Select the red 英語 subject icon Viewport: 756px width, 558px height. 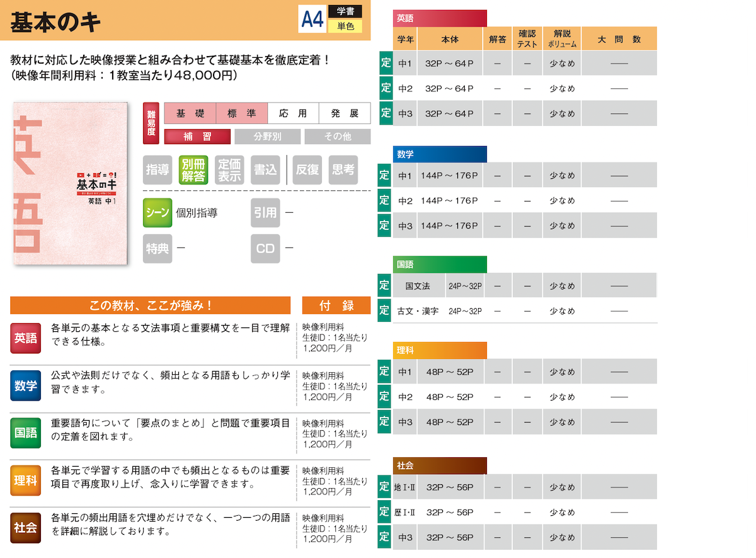click(x=25, y=338)
